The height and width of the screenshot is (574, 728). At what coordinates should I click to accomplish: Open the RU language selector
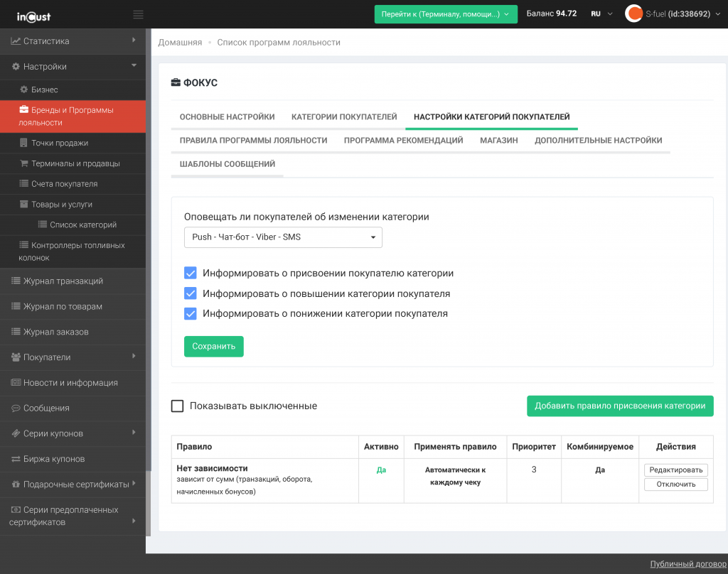coord(601,14)
